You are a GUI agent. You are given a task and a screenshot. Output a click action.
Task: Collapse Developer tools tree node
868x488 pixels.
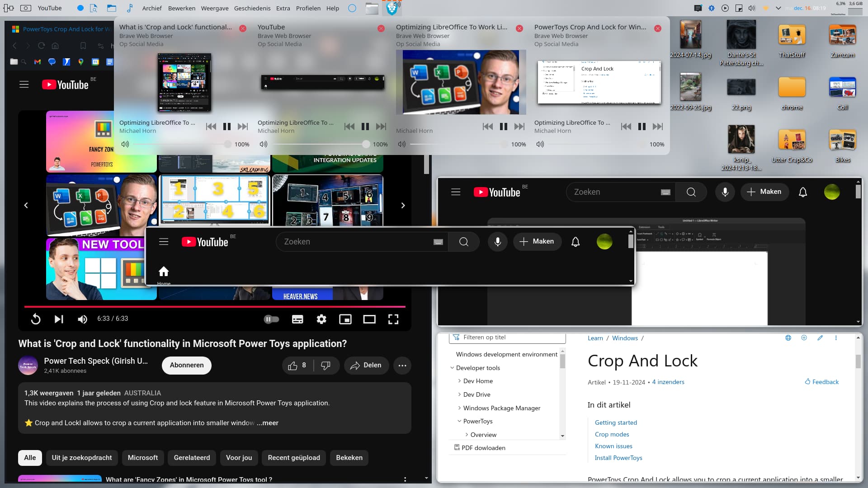pos(452,368)
